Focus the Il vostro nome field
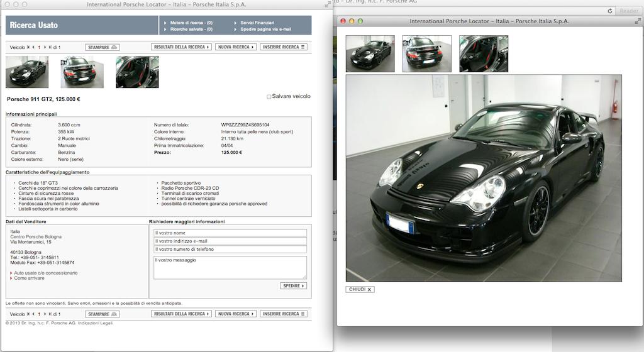 coord(230,233)
